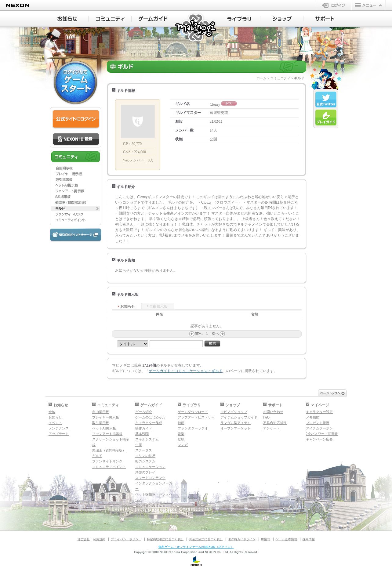
Task: Open the 利用規約 footer link
Action: pyautogui.click(x=99, y=539)
